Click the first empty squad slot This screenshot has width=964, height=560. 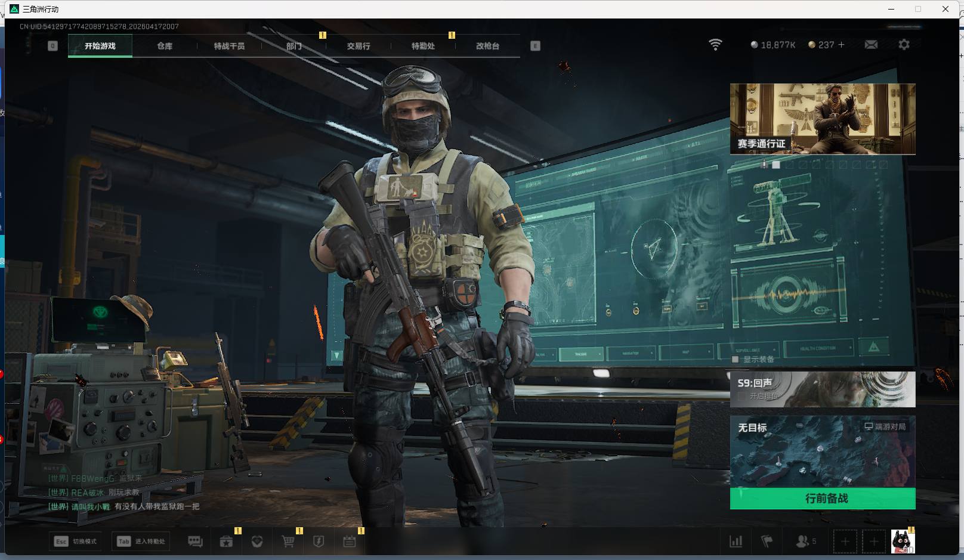tap(845, 542)
